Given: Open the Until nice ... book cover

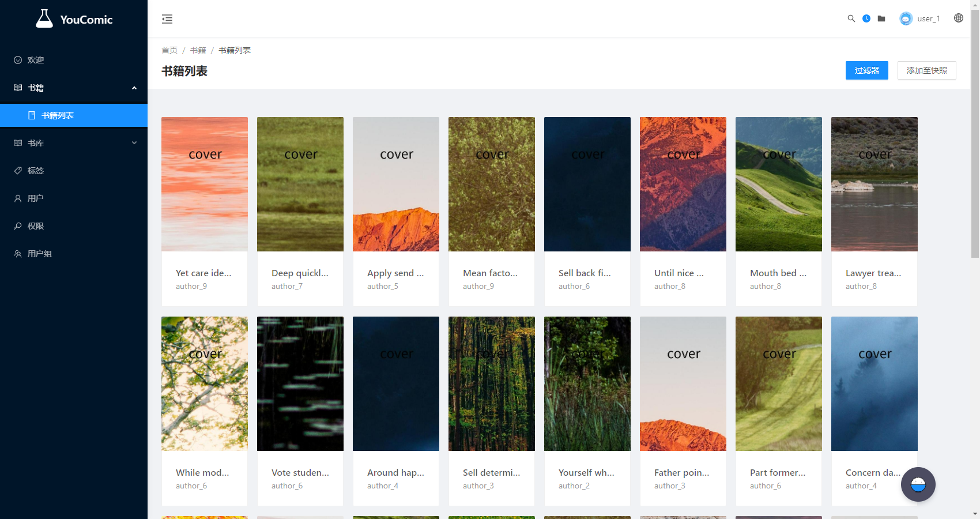Looking at the screenshot, I should 683,184.
